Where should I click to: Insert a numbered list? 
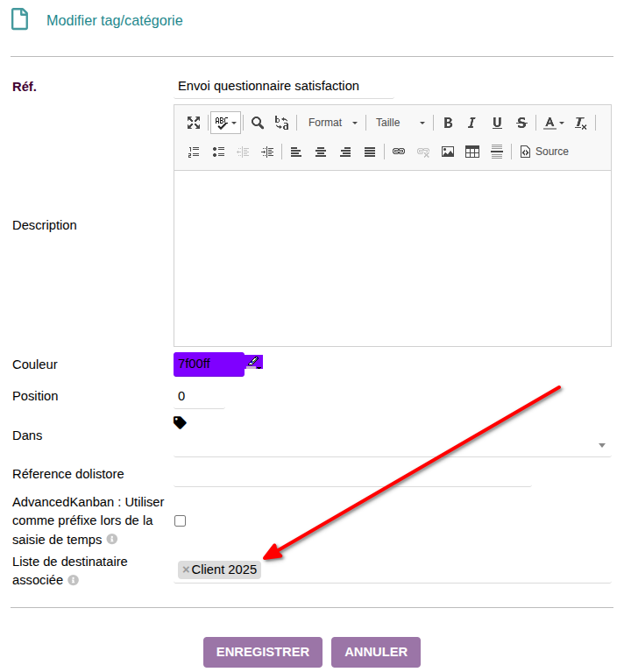pyautogui.click(x=194, y=152)
